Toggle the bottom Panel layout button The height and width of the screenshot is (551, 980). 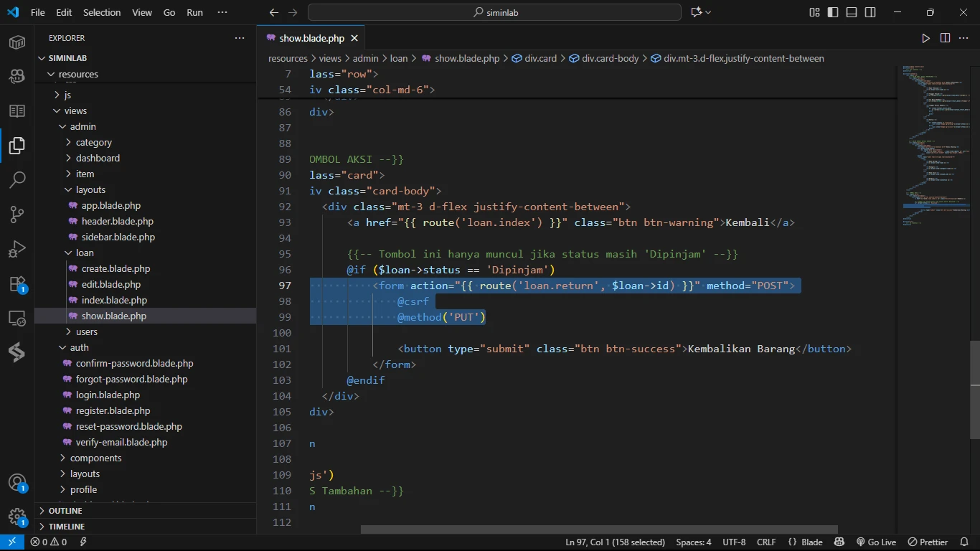point(852,12)
